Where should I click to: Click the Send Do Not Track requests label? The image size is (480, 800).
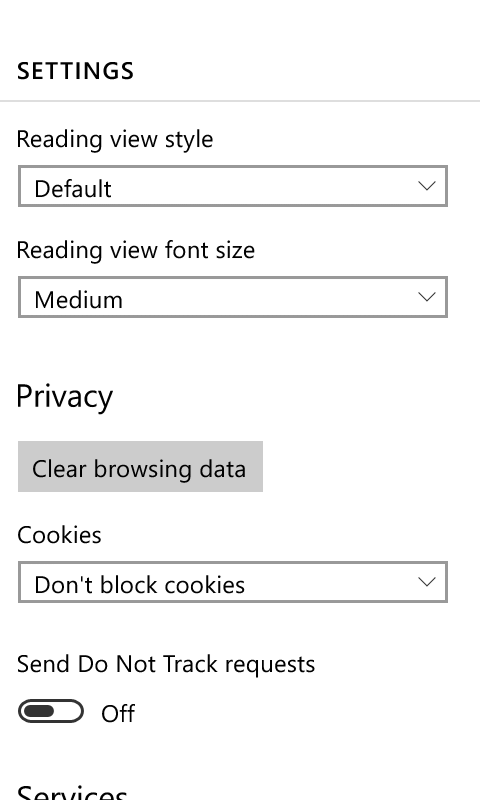pos(166,665)
